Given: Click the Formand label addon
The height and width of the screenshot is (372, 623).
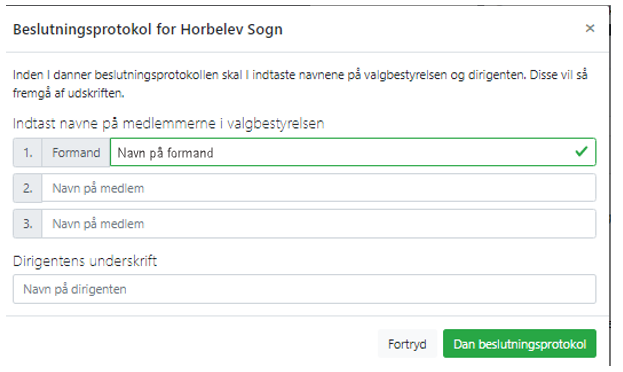Looking at the screenshot, I should pos(76,153).
